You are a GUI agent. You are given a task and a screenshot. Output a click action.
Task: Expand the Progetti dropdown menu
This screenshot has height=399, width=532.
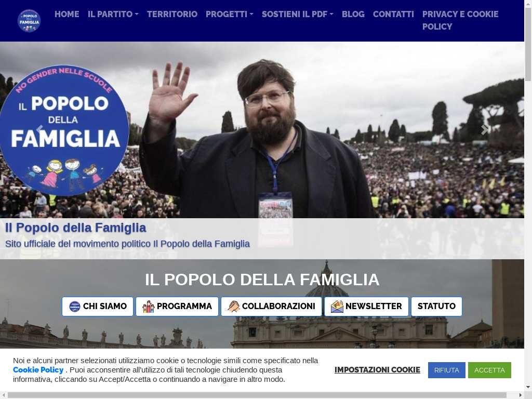[229, 14]
